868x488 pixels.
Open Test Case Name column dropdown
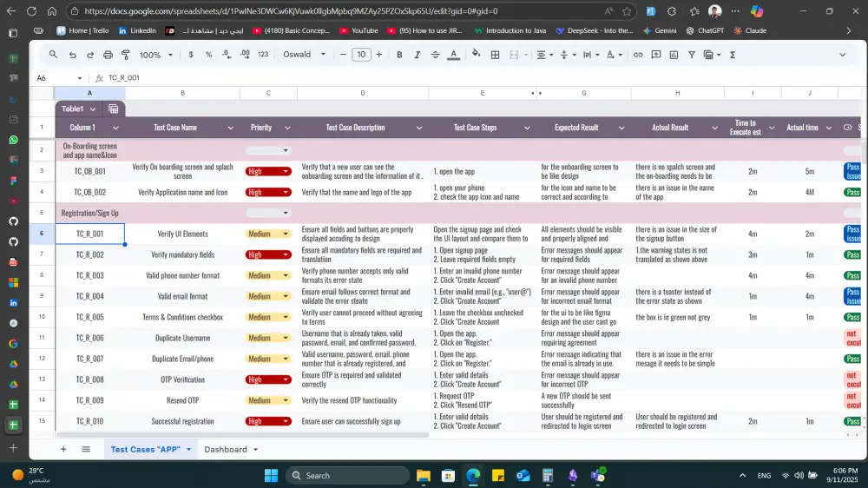(x=230, y=128)
